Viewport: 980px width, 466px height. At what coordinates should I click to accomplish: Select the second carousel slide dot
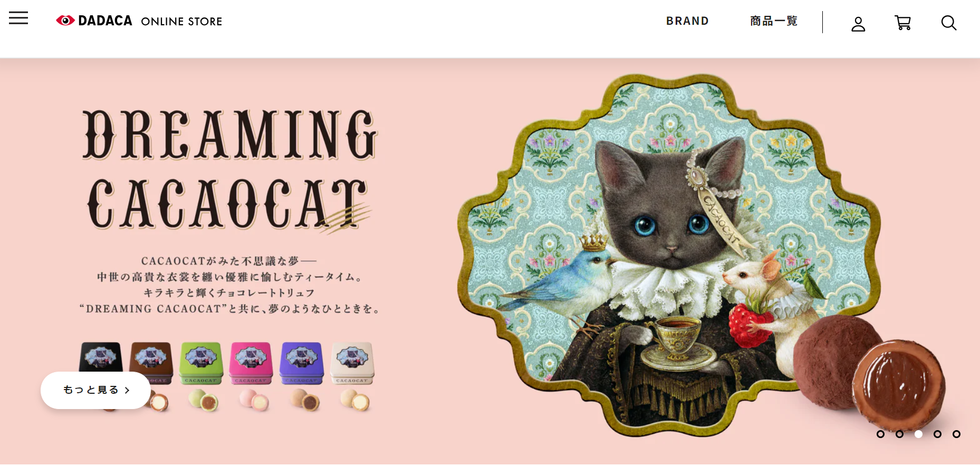899,434
